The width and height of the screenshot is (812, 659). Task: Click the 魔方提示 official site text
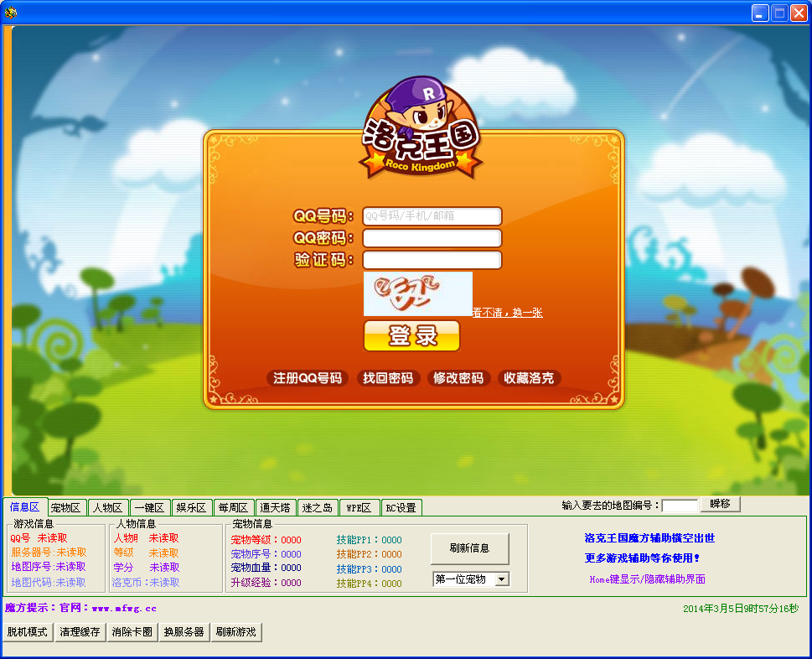pyautogui.click(x=80, y=608)
